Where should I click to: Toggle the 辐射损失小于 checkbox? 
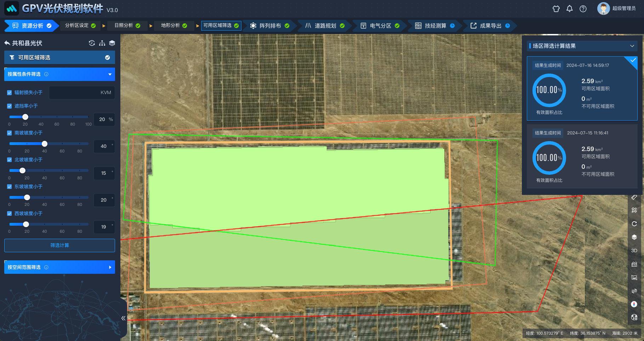point(10,93)
